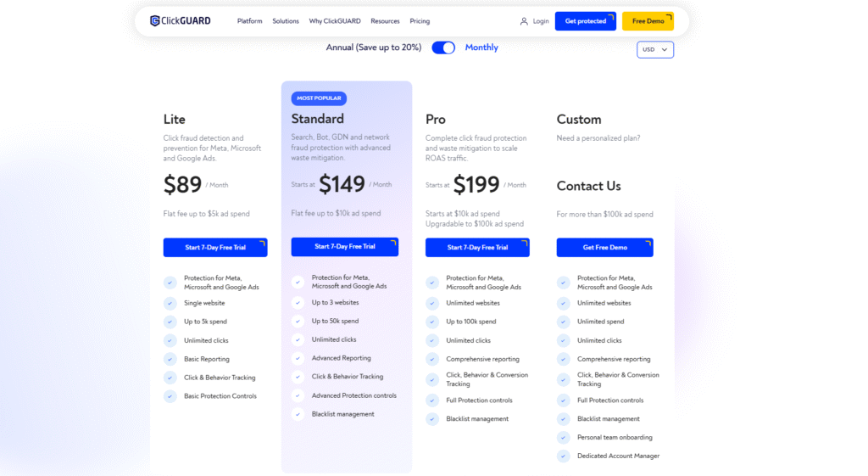
Task: Click the ClickGUARD shield logo
Action: (155, 21)
